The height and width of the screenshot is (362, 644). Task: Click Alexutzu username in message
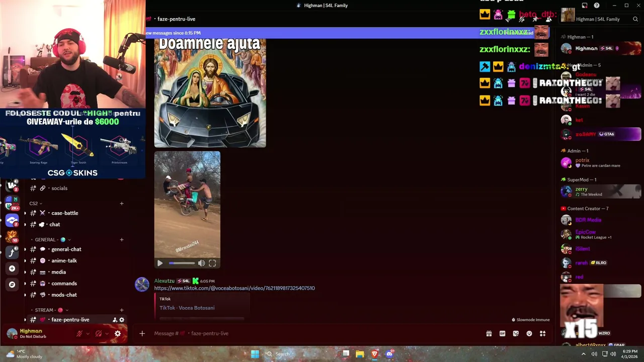tap(165, 281)
